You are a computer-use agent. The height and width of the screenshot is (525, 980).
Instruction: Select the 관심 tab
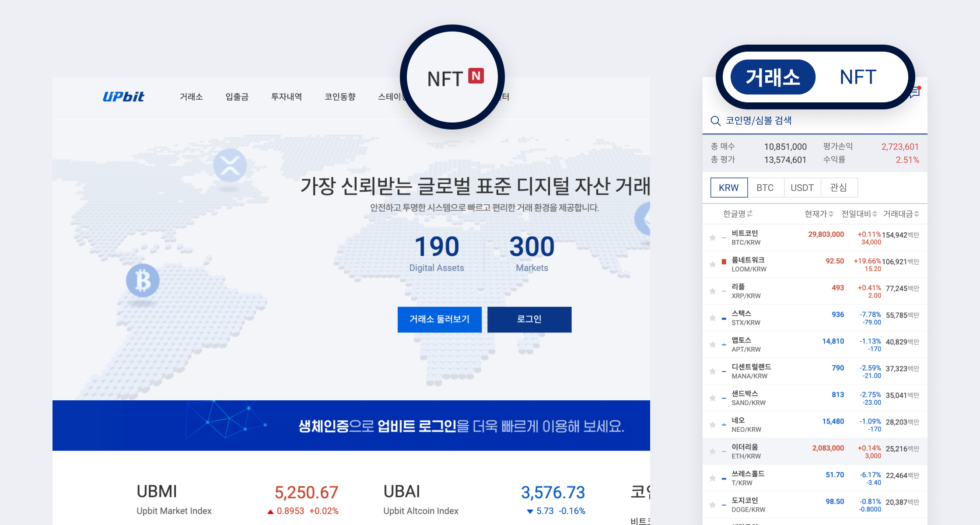[x=839, y=188]
